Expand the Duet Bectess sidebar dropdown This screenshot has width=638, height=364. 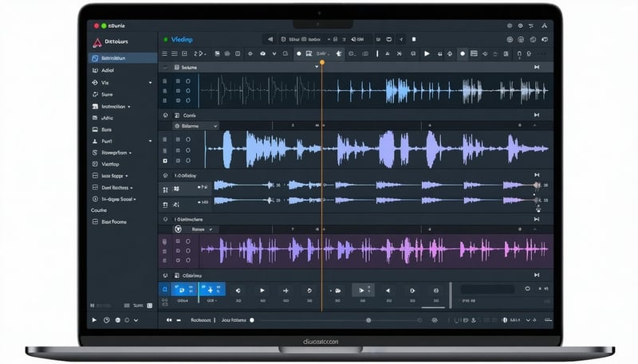[x=132, y=188]
